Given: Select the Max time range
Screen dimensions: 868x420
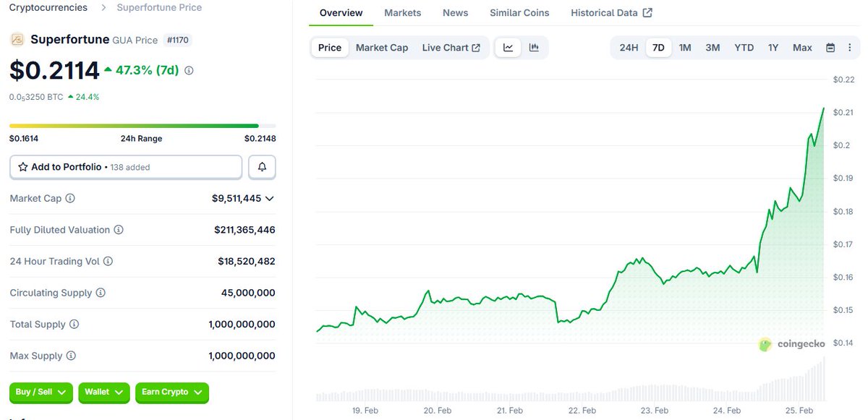Looking at the screenshot, I should click(802, 46).
